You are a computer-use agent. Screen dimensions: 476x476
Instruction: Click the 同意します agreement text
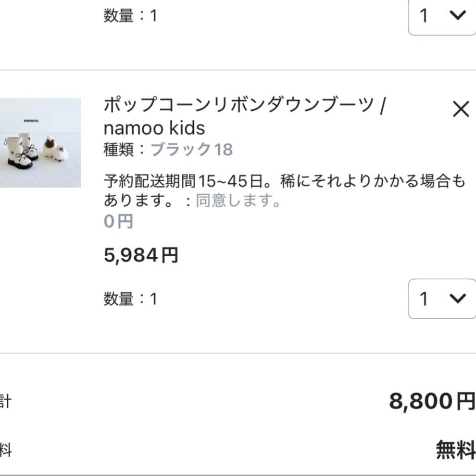click(x=238, y=200)
